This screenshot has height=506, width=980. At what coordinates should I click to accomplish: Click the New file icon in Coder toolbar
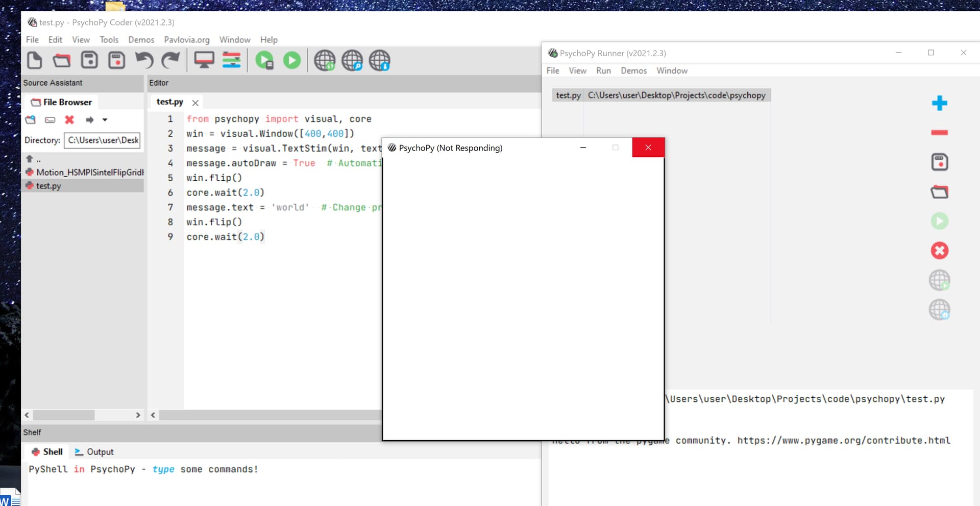[x=34, y=60]
